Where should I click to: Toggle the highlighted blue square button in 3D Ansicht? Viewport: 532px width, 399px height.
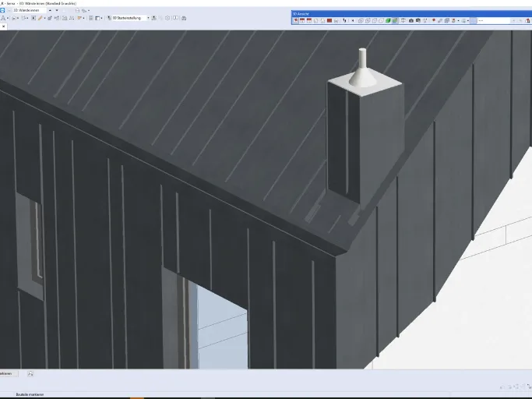[474, 21]
